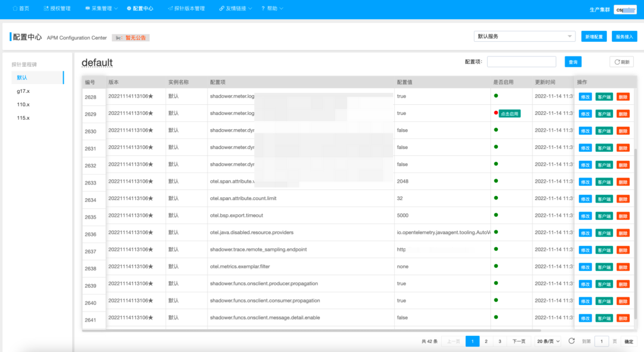Click 客户端 for row 2637
644x352 pixels.
click(604, 250)
